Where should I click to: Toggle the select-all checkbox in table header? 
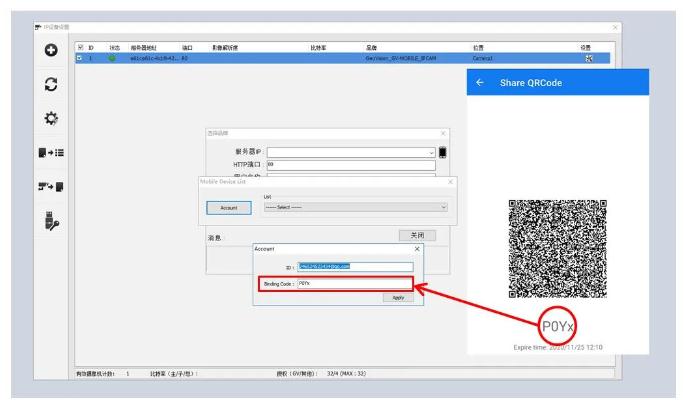(80, 47)
